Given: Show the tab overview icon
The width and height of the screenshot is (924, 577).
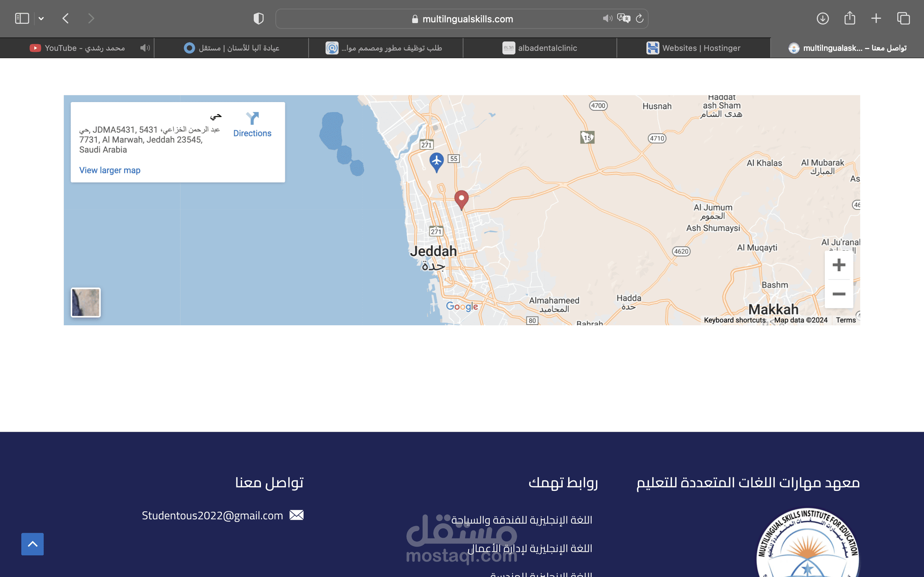Looking at the screenshot, I should pos(903,18).
